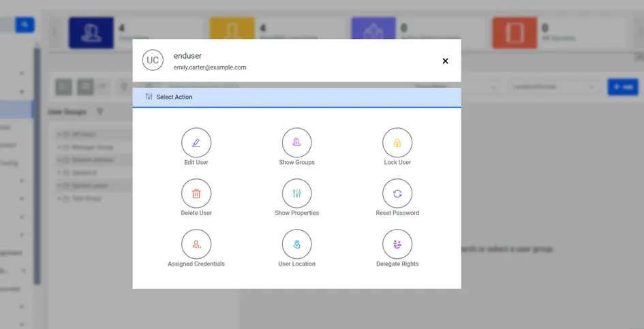Click the emily.carter@example.com email text
The width and height of the screenshot is (644, 329).
(210, 67)
